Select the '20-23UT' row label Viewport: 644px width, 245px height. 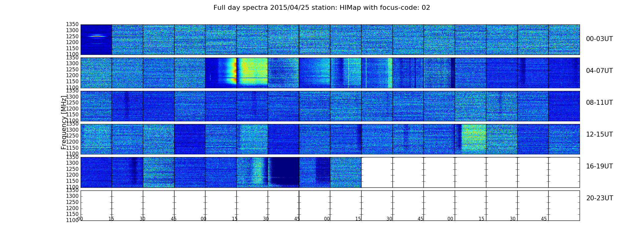click(x=600, y=198)
